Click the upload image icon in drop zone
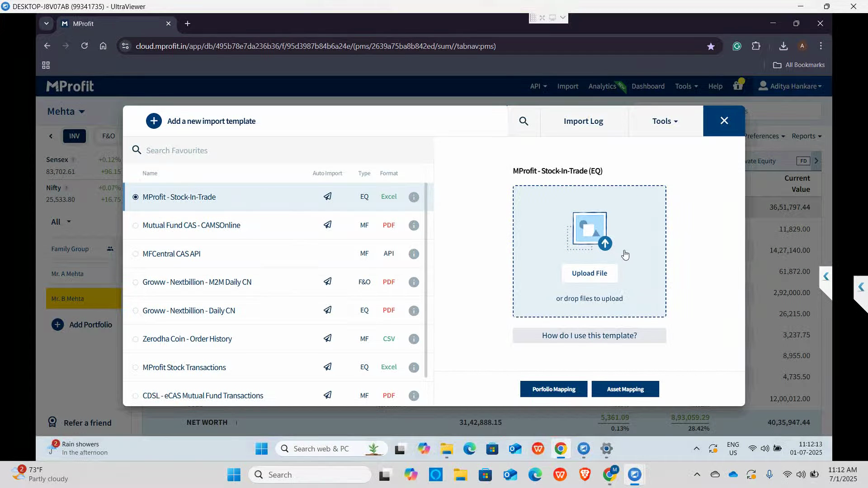Viewport: 868px width, 488px height. click(590, 231)
